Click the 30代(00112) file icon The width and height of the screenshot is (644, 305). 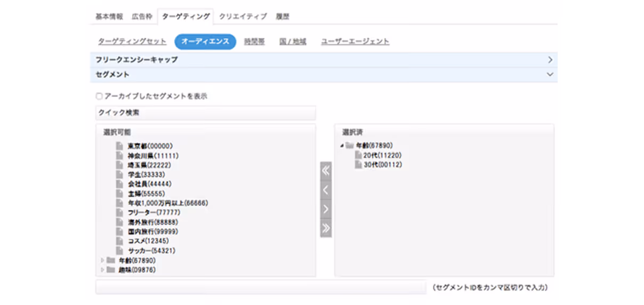point(359,165)
